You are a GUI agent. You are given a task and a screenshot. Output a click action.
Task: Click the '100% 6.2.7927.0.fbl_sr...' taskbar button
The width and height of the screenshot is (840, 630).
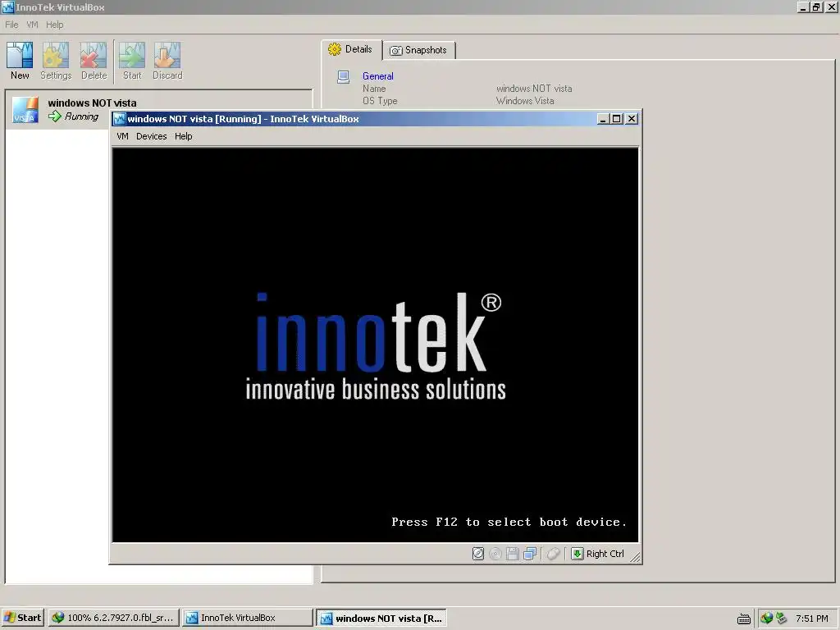113,618
